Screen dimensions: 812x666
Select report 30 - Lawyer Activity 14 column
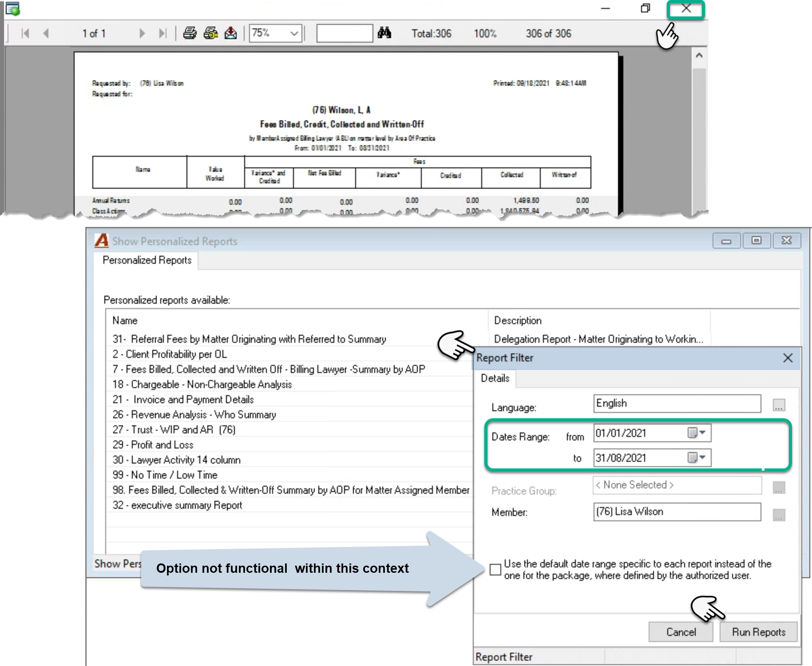(176, 460)
